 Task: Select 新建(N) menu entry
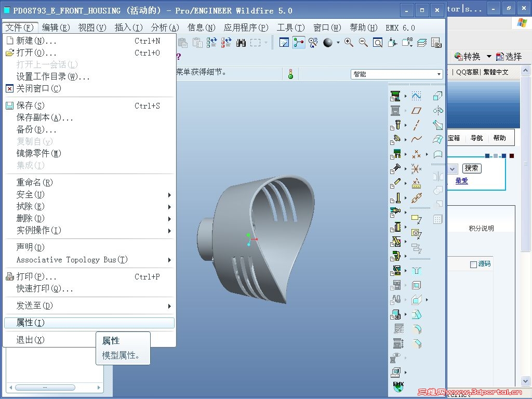click(89, 41)
